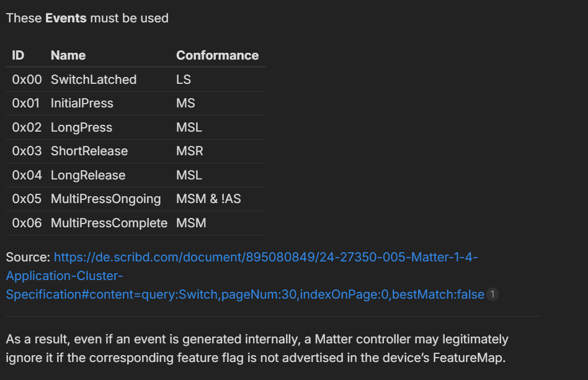The height and width of the screenshot is (380, 588).
Task: Click the 0x00 ID cell
Action: click(27, 79)
